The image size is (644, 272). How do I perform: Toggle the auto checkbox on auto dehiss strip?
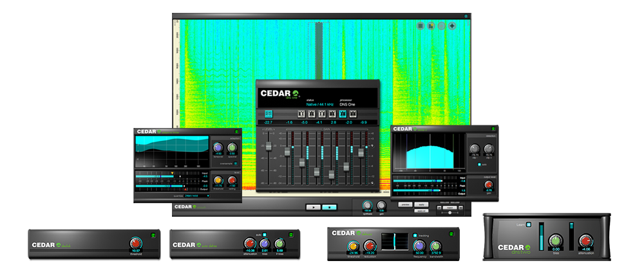coord(265,235)
